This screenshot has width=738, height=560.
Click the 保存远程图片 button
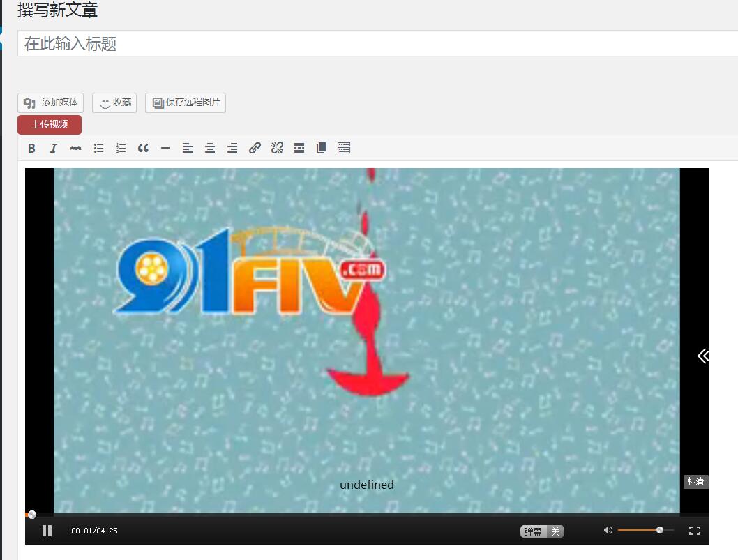(x=186, y=103)
